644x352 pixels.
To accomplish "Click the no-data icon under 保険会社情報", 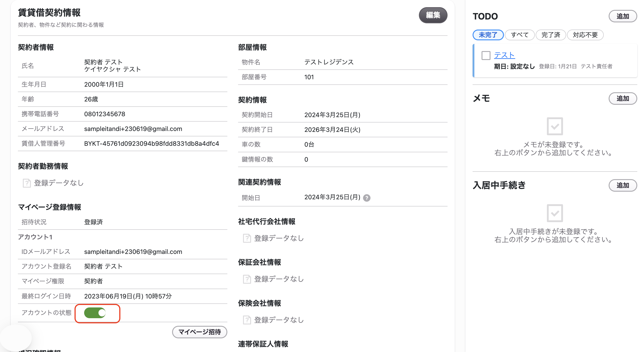I will (x=247, y=320).
